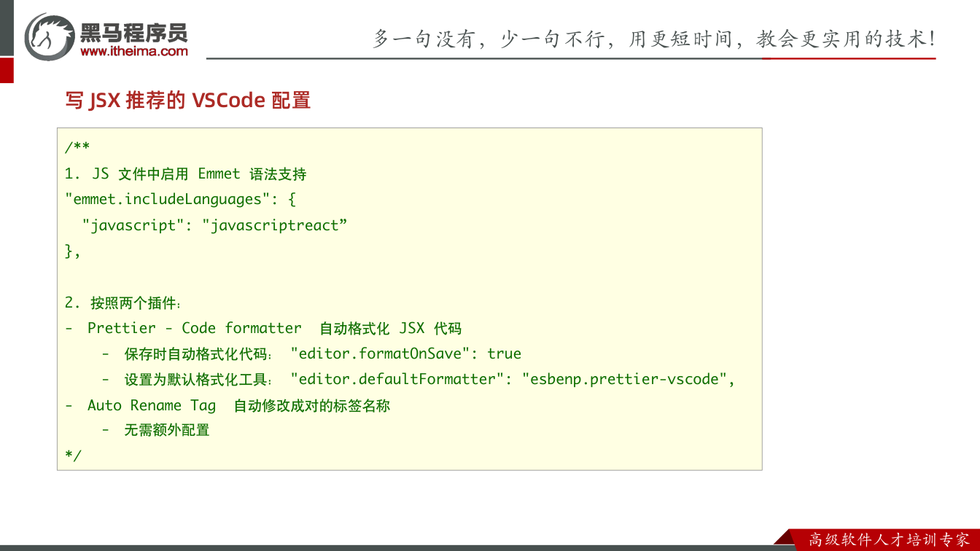This screenshot has width=980, height=551.
Task: Select the slide title 写 JSX 推荐的 VSCode 配置
Action: coord(188,100)
